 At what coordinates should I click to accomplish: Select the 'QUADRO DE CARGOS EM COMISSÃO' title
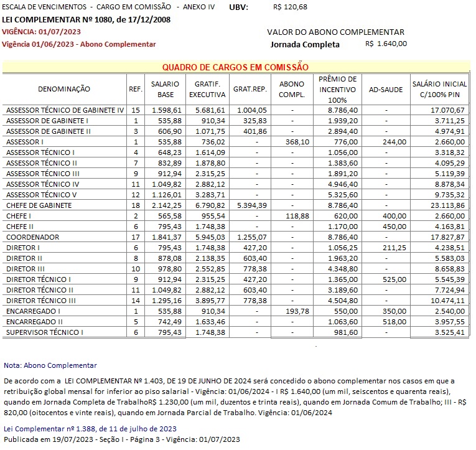pos(235,67)
